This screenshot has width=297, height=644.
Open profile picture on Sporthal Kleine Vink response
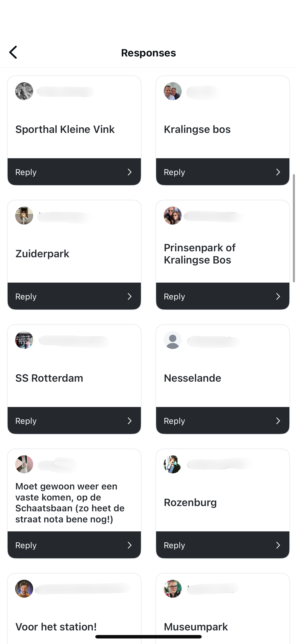(24, 91)
